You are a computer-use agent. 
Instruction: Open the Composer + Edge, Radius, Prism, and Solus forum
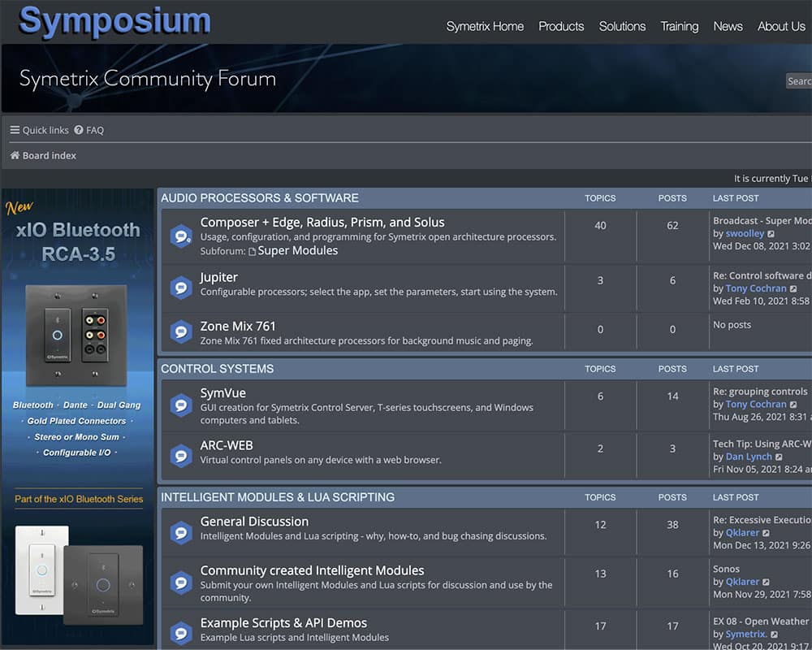click(322, 222)
